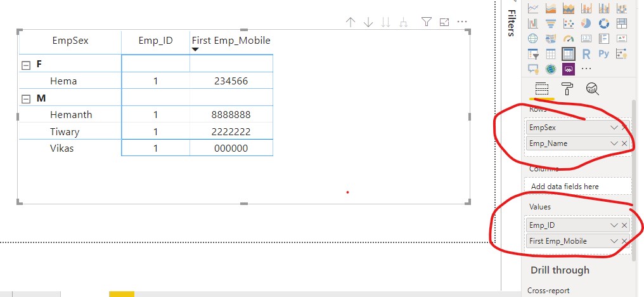Select the Scatter chart visualization
The width and height of the screenshot is (644, 297).
569,23
